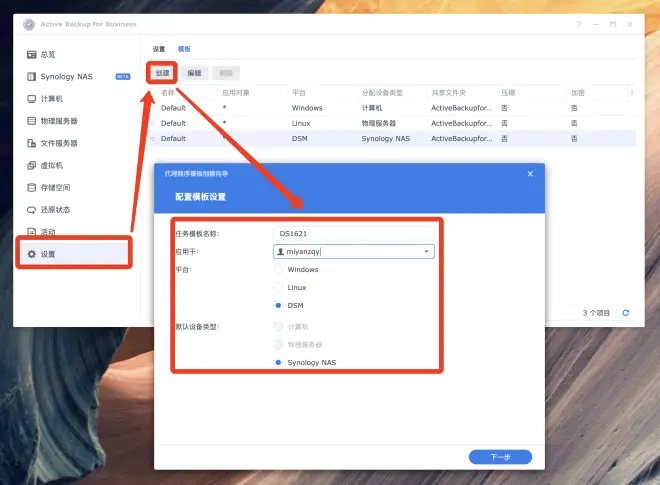660x485 pixels.
Task: Open the 总览 overview icon in sidebar
Action: point(32,54)
